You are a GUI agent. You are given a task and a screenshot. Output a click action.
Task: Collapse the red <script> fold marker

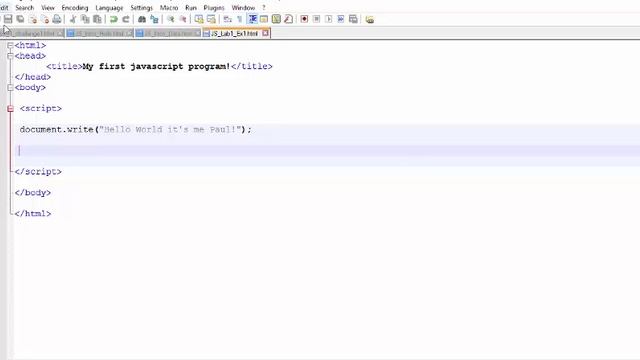point(10,109)
